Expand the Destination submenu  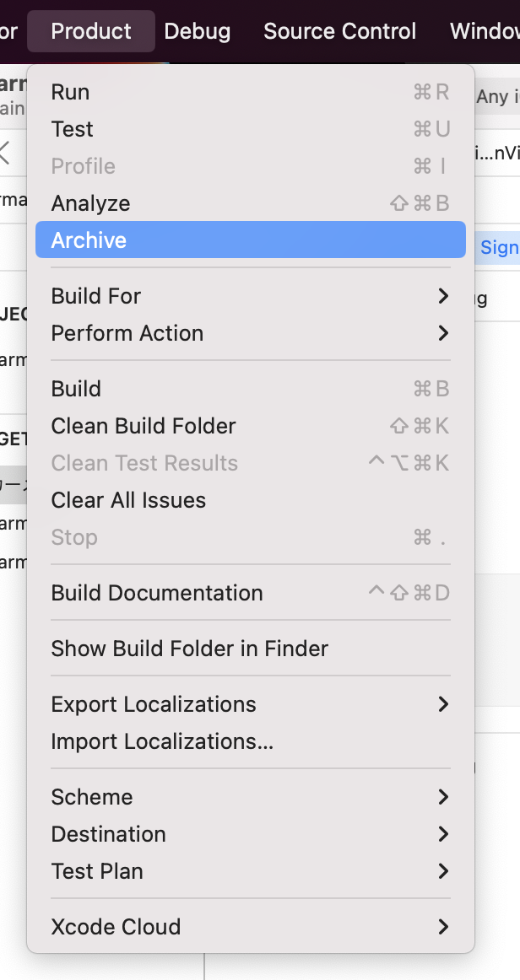[109, 834]
